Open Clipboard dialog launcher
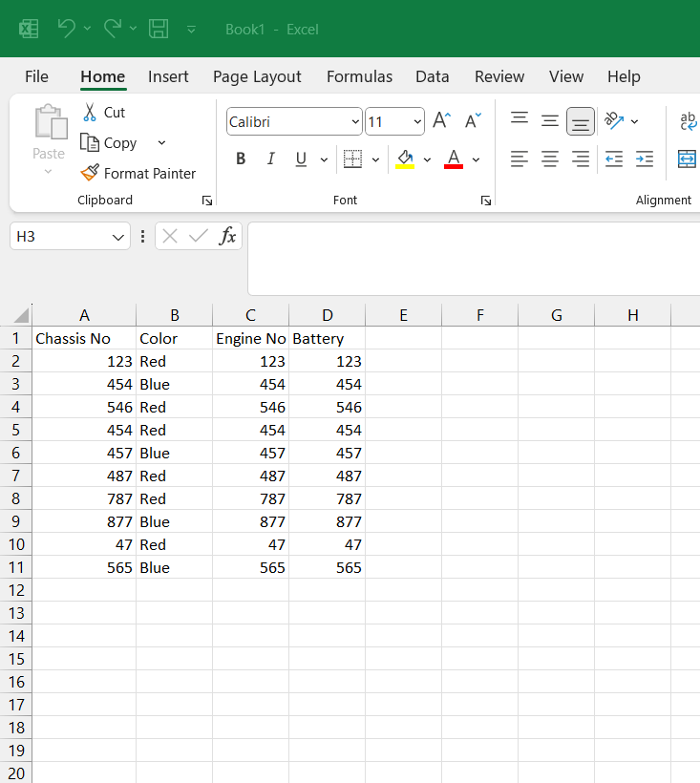700x783 pixels. pyautogui.click(x=207, y=201)
